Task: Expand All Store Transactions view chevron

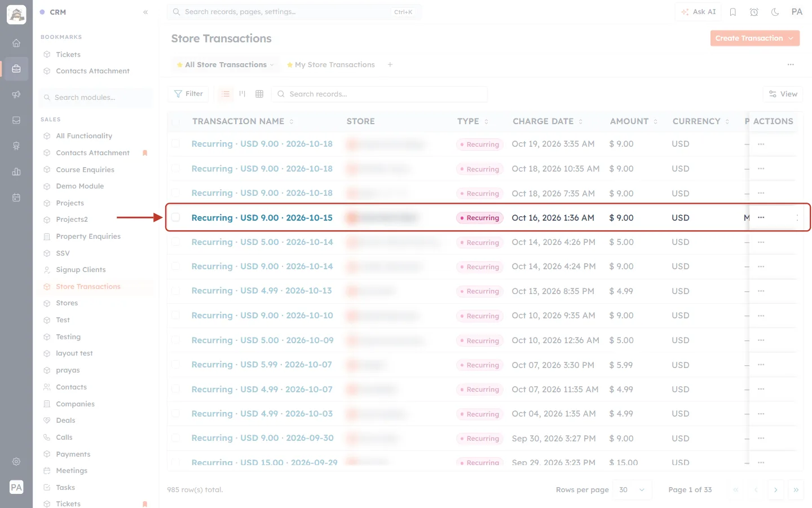Action: pos(272,65)
